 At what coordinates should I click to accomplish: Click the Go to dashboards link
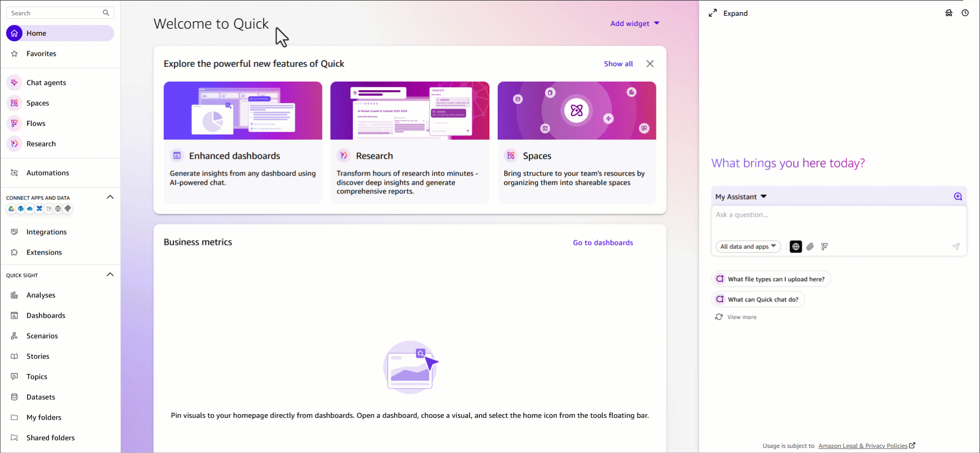click(x=603, y=243)
